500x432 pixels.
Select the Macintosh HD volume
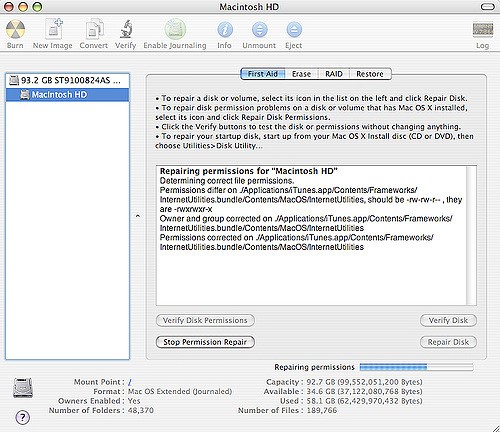click(x=67, y=95)
